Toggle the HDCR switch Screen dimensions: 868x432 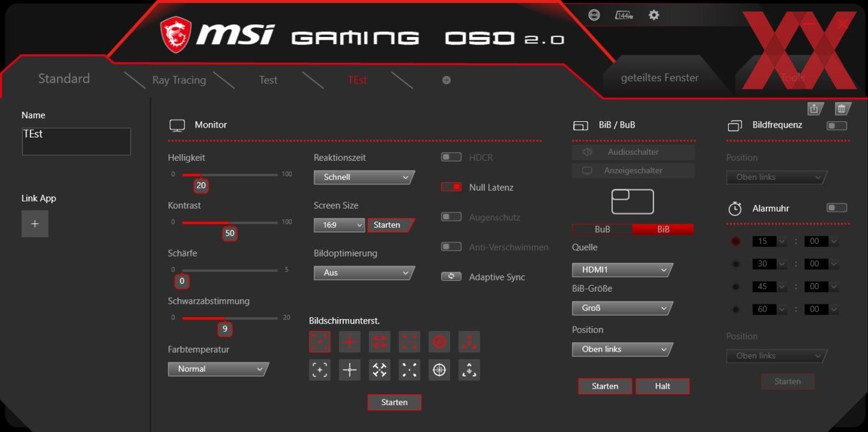coord(451,157)
